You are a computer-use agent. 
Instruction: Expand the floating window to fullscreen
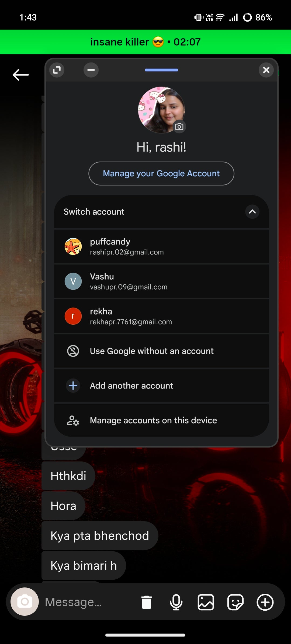click(x=57, y=70)
